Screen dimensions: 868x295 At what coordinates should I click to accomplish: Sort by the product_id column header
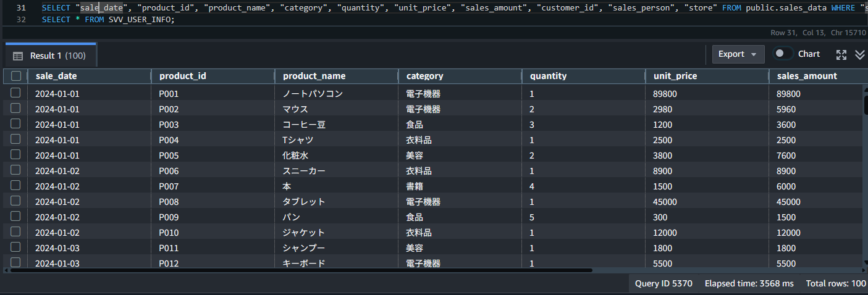[213, 76]
